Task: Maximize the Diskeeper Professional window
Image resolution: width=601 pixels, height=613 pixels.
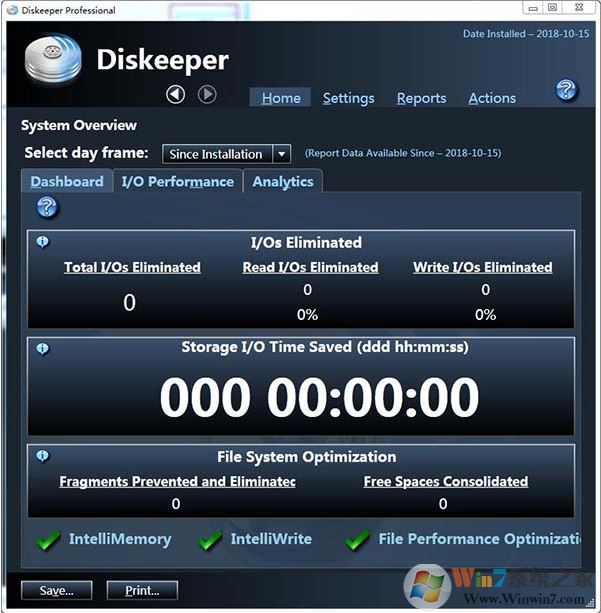Action: 553,8
